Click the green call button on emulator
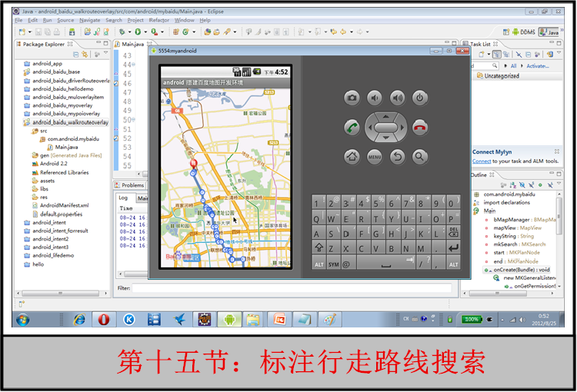577x392 pixels. (x=352, y=128)
